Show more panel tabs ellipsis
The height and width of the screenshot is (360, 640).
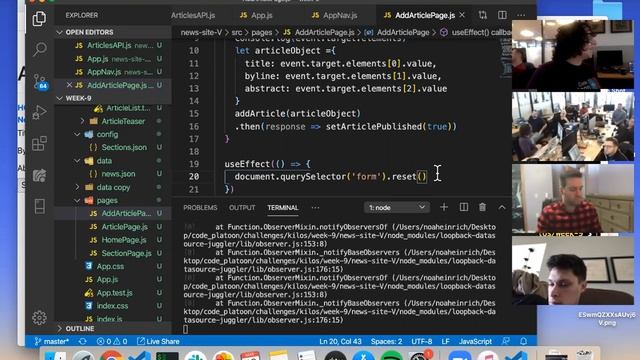[x=315, y=207]
